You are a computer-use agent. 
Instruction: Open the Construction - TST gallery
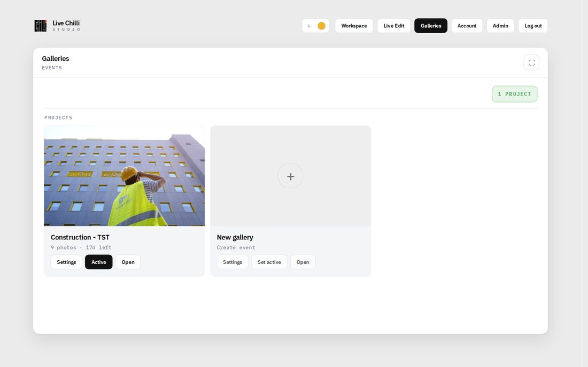coord(128,262)
